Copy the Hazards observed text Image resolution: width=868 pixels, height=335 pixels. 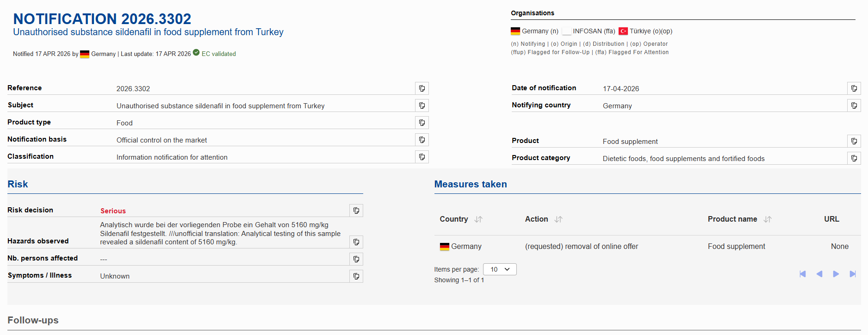click(x=356, y=242)
